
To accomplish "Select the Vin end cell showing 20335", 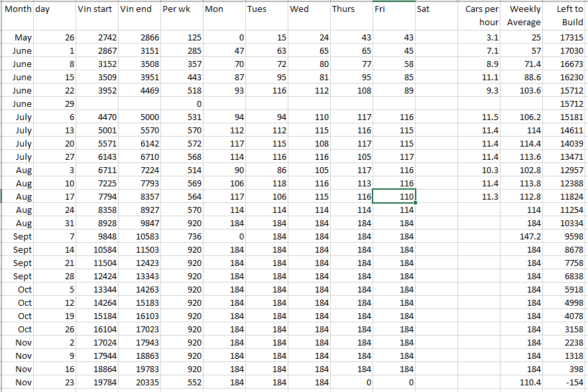I will [139, 382].
